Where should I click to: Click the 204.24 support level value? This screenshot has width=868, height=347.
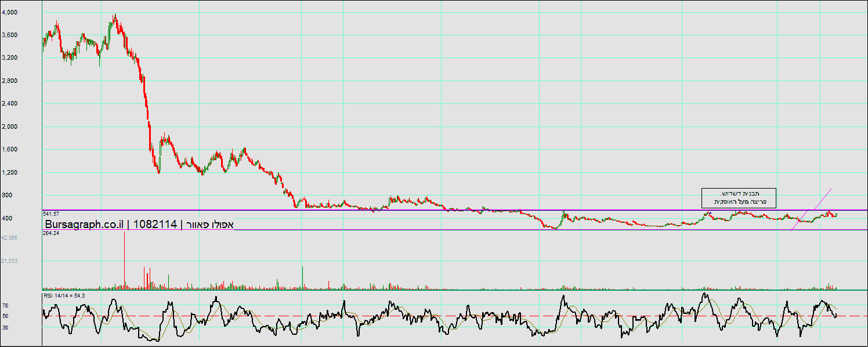[52, 233]
